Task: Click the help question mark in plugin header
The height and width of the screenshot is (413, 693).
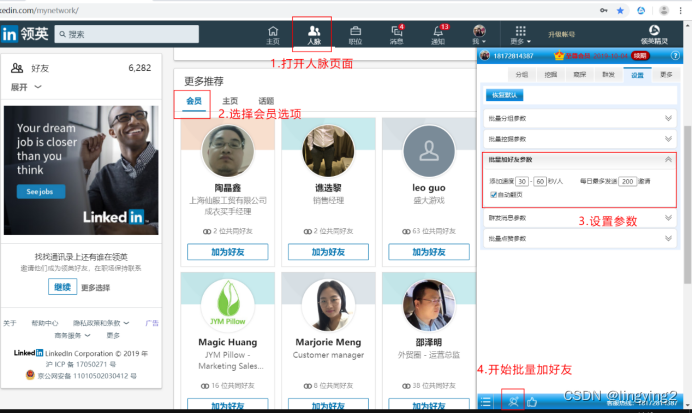Action: click(675, 55)
